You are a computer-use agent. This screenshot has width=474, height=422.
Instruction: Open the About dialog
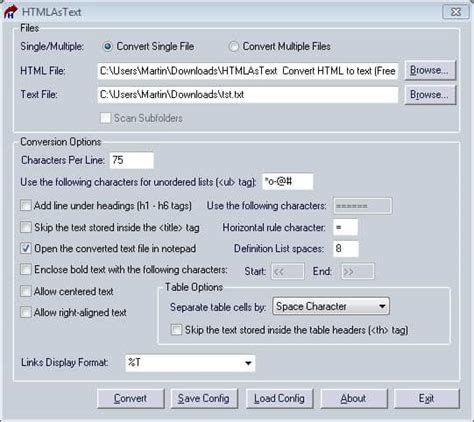(354, 398)
